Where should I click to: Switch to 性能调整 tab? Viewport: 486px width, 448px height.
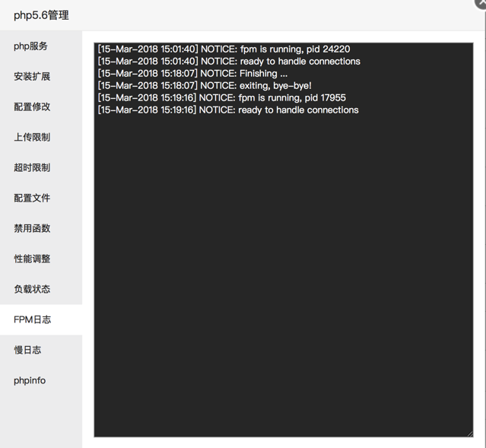41,259
